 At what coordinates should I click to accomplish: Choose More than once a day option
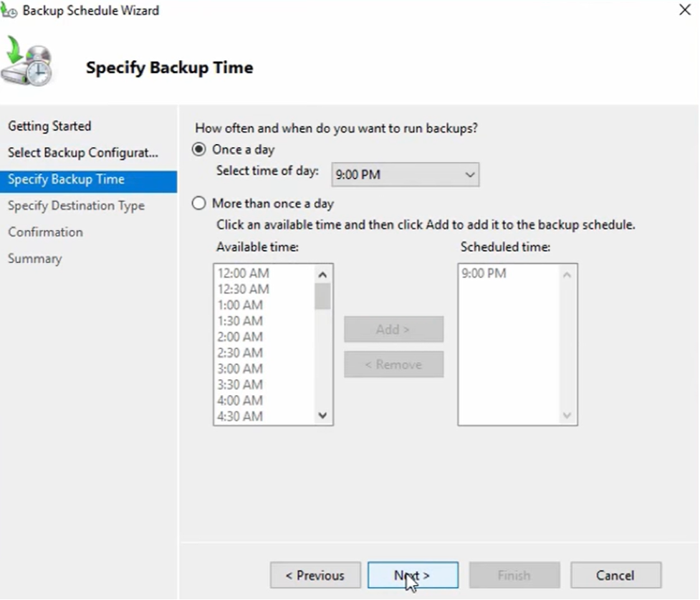[x=200, y=204]
